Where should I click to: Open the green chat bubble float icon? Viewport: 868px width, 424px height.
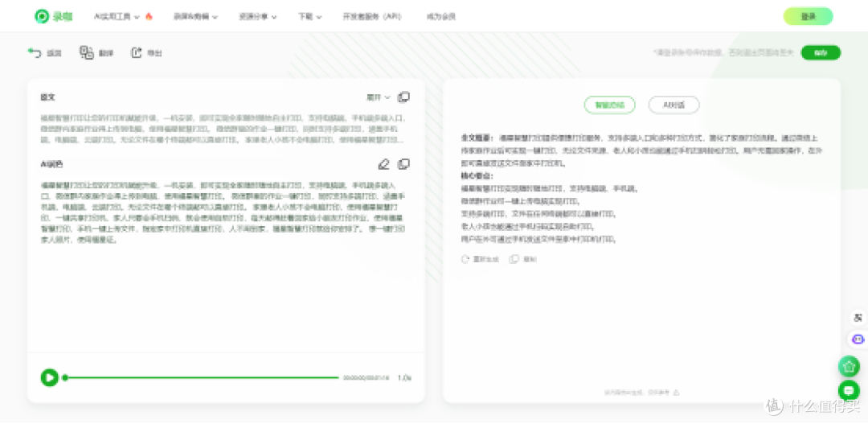click(x=849, y=391)
